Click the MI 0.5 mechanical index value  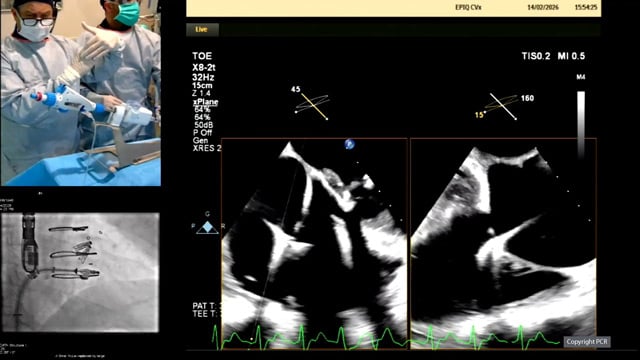click(571, 56)
